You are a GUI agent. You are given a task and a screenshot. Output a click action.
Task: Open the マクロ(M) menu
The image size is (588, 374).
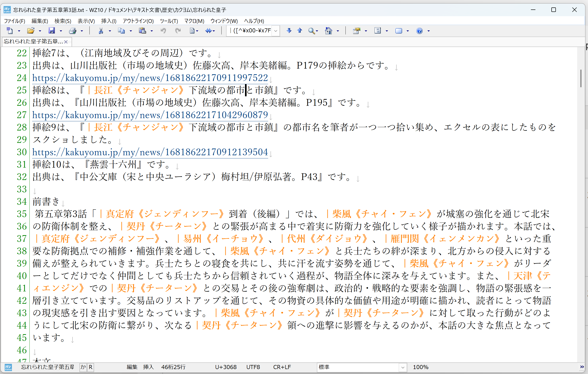tap(194, 21)
